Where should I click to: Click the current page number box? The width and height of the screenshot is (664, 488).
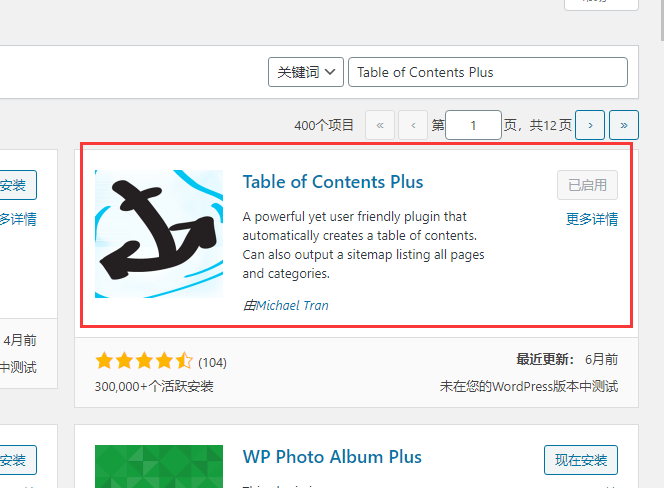473,125
